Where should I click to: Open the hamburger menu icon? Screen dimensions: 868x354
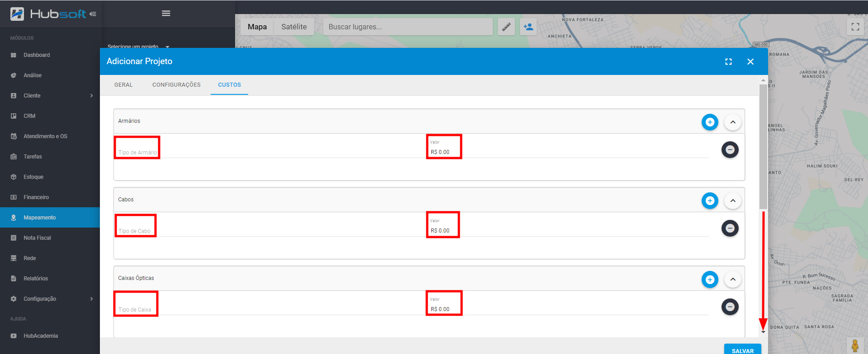point(166,14)
